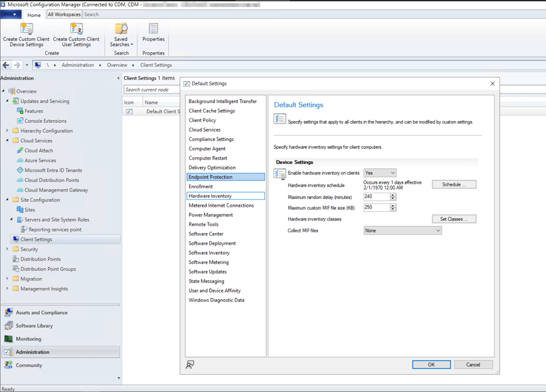Click Create Custom Client Device Settings icon
Viewport: 546px width, 392px height.
tap(26, 29)
